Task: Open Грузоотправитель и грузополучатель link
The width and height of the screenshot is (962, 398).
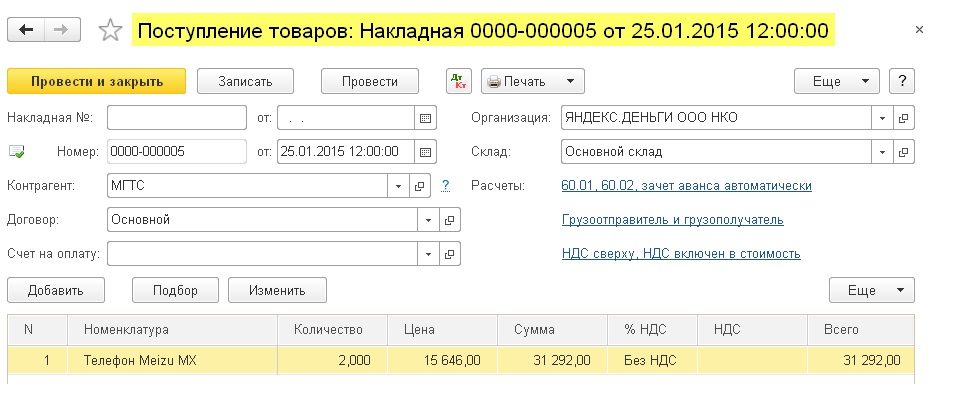Action: click(x=672, y=220)
